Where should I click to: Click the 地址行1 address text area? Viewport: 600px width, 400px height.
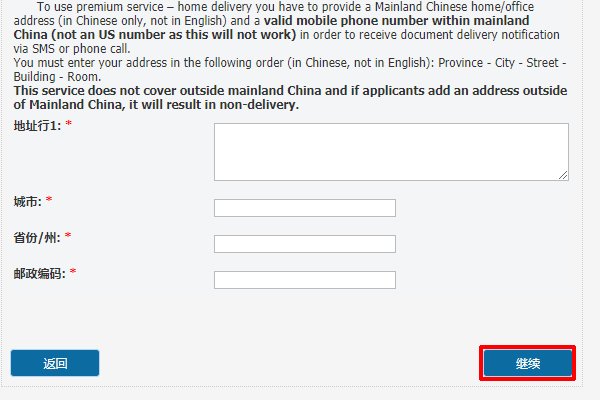pyautogui.click(x=390, y=151)
